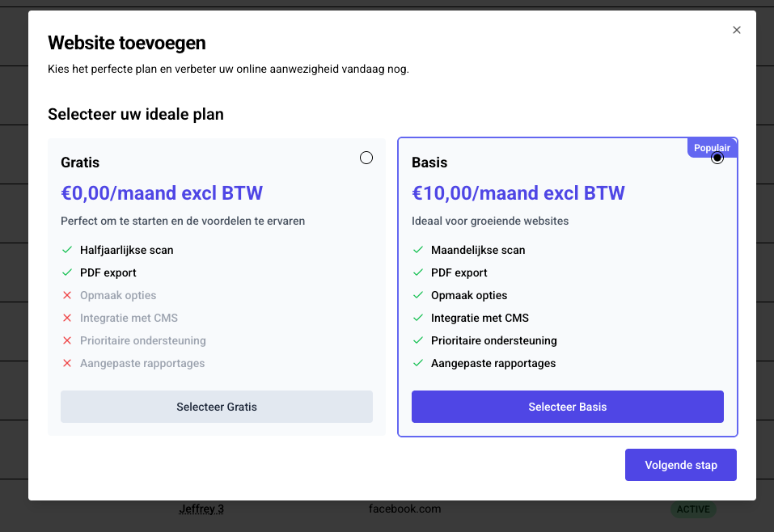Click the 'Selecteer uw ideale plan' heading

(136, 114)
